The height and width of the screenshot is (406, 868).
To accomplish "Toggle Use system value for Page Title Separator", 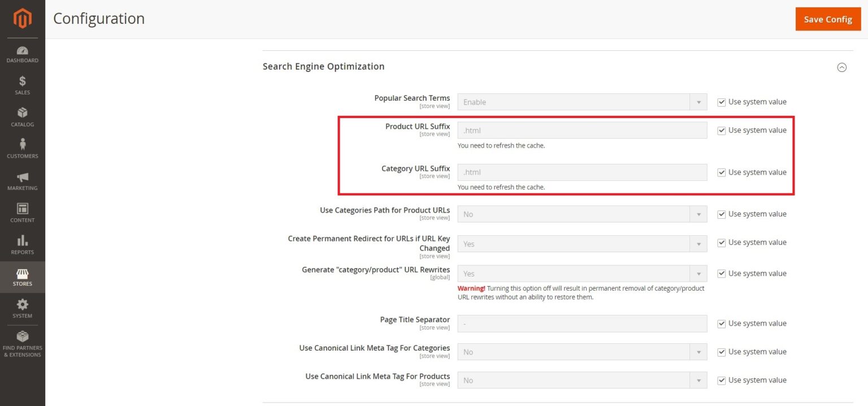I will tap(721, 324).
